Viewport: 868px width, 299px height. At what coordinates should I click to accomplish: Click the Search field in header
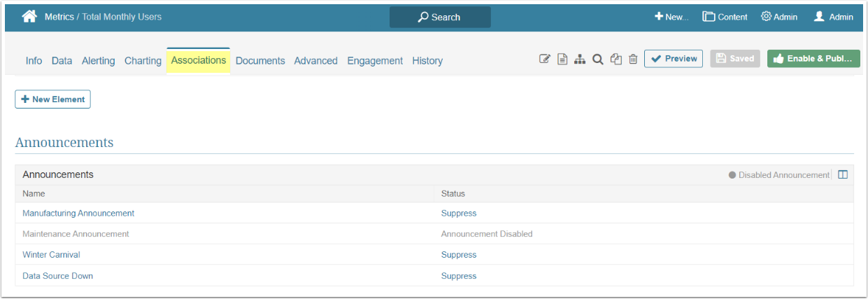[440, 17]
